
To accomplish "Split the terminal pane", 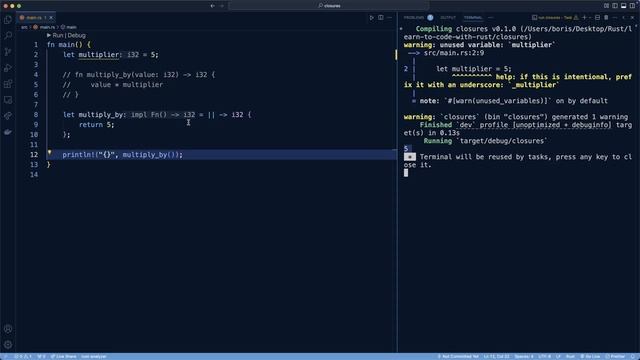I will pos(598,18).
